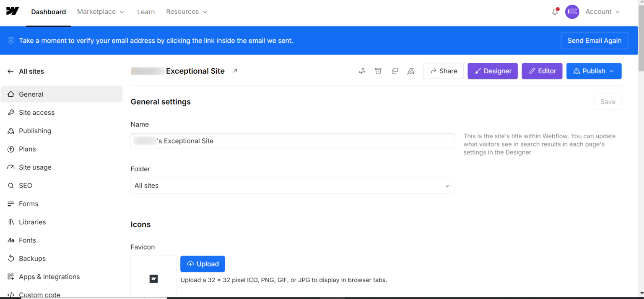Click the transfer site icon
The width and height of the screenshot is (644, 299).
pos(362,71)
